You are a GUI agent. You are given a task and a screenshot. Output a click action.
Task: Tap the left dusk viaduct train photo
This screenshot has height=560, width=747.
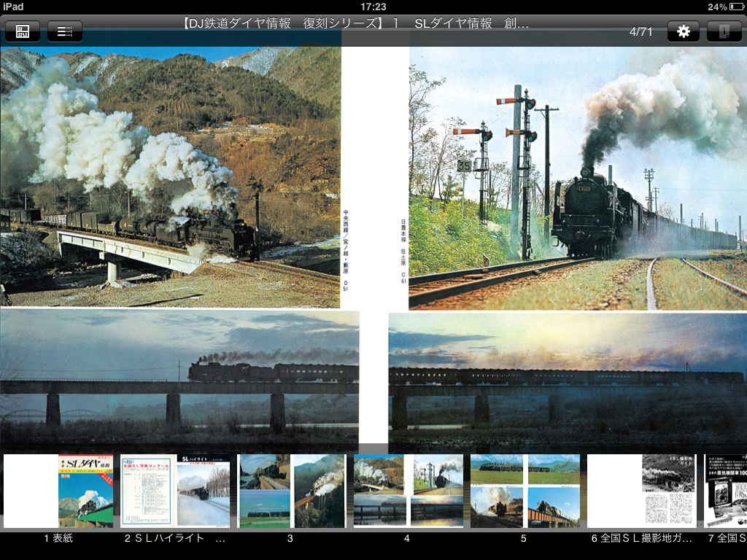[179, 381]
